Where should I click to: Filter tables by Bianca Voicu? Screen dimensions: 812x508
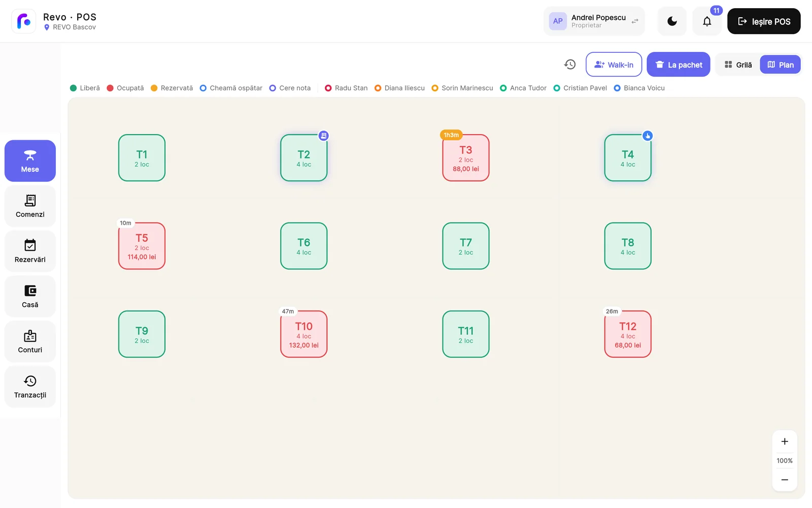coord(639,88)
